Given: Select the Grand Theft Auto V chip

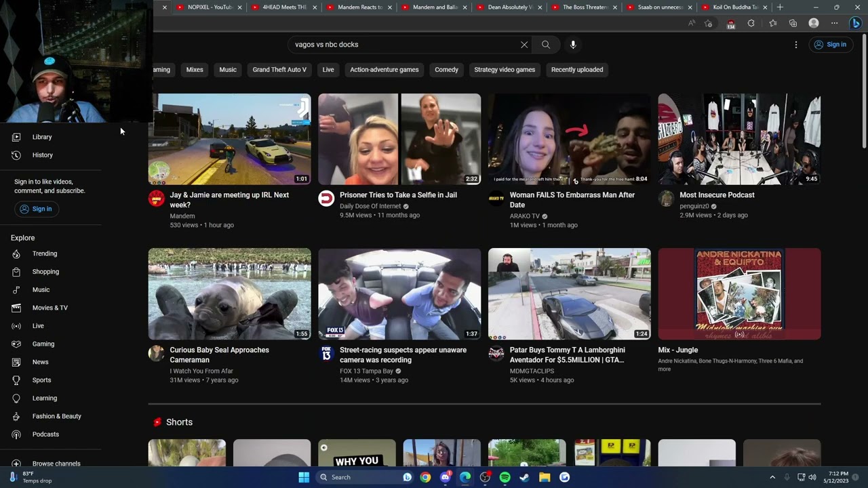Looking at the screenshot, I should [x=279, y=70].
